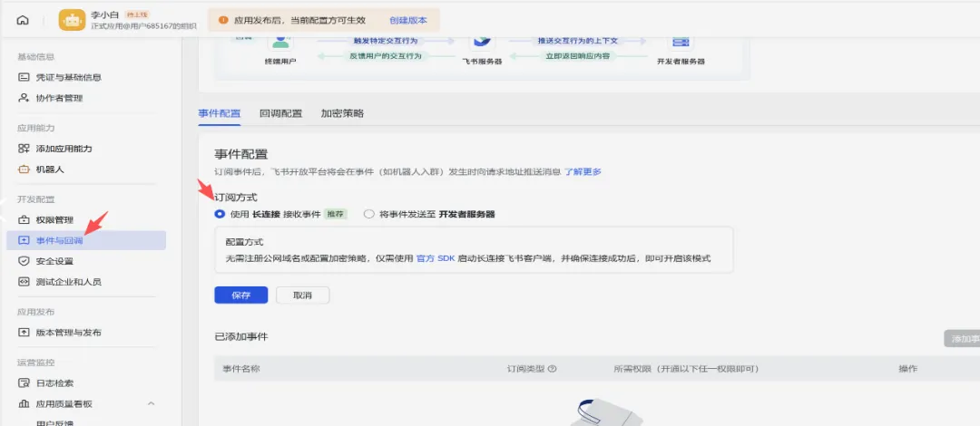980x426 pixels.
Task: Click the 事件与回调 icon
Action: (24, 240)
